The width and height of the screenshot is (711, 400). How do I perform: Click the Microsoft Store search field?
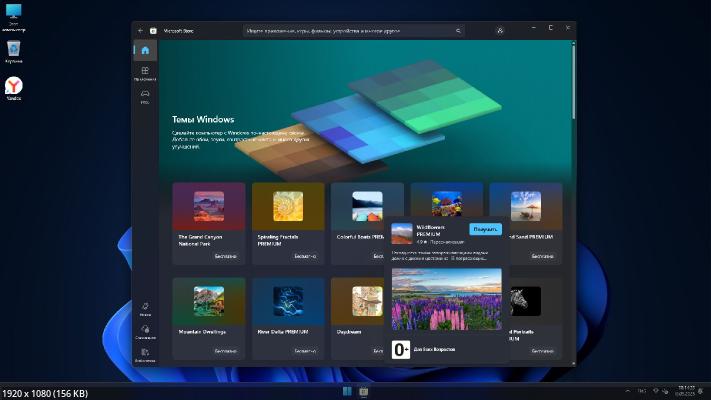[x=350, y=31]
